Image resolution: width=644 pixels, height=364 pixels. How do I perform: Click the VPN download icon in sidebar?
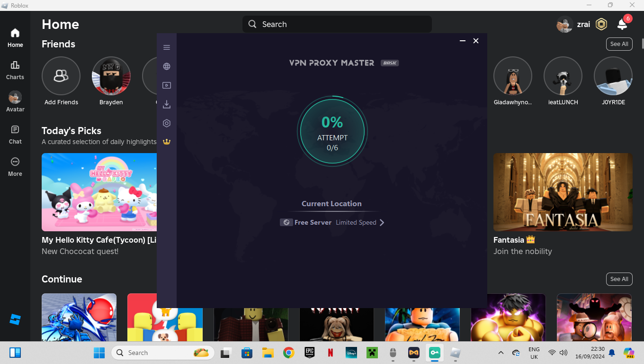tap(167, 104)
